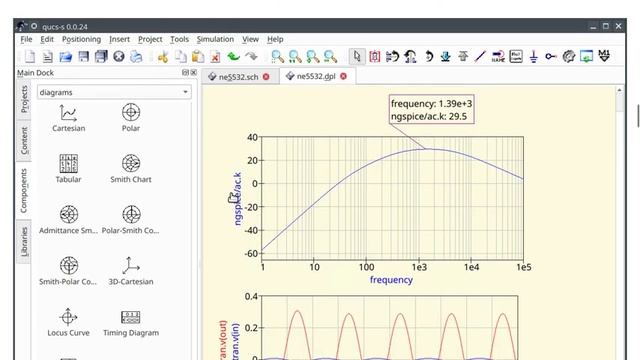Open the Insert menu
Viewport: 640px width, 360px height.
pos(119,39)
